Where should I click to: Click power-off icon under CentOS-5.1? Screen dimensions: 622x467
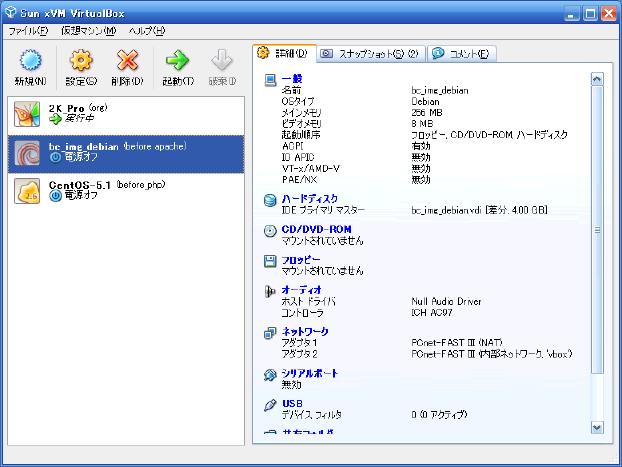(56, 196)
